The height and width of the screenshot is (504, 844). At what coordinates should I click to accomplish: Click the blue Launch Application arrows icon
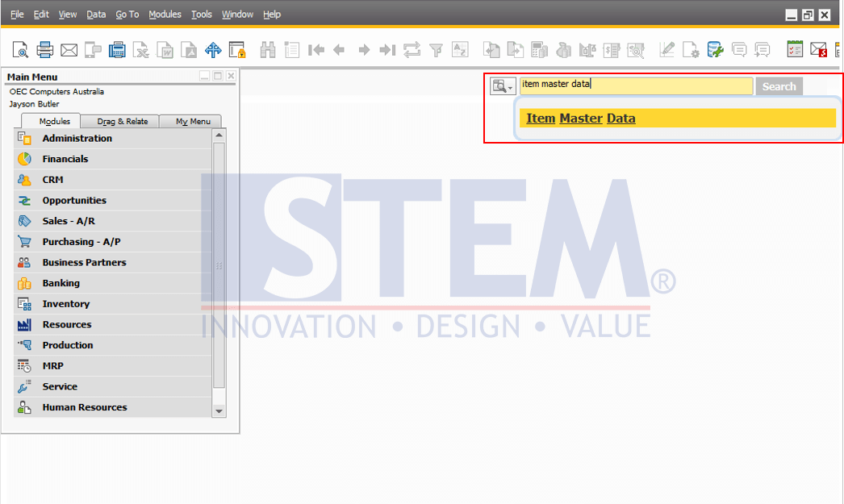213,50
